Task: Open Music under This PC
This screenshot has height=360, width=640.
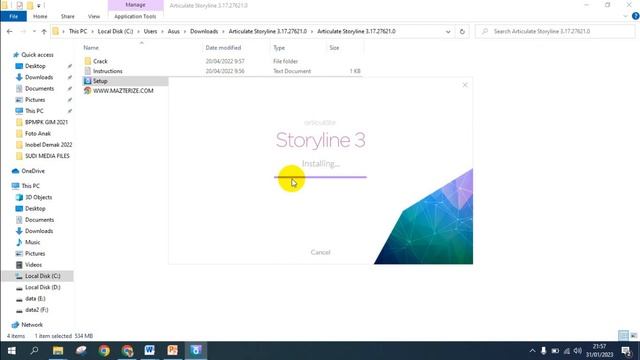Action: click(32, 242)
